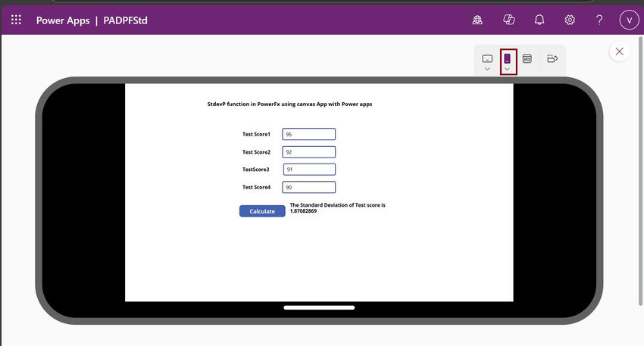Screen dimensions: 644x346
Task: Close the preview with the X button
Action: click(619, 51)
